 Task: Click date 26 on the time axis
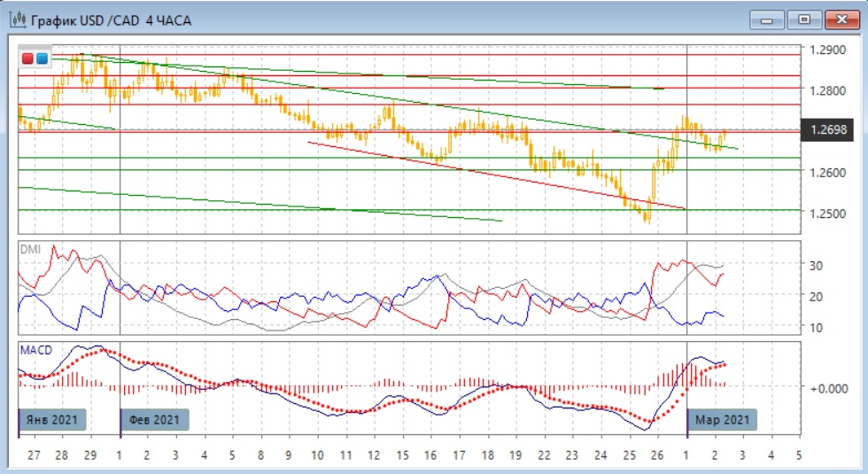point(656,455)
